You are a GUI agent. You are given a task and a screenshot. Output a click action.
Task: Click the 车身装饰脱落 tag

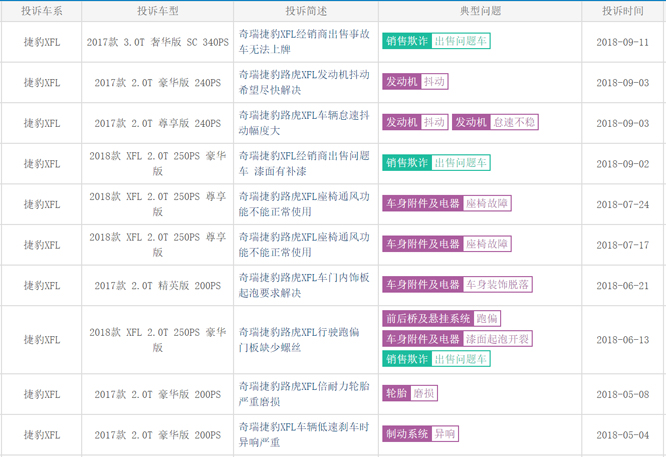click(457, 285)
